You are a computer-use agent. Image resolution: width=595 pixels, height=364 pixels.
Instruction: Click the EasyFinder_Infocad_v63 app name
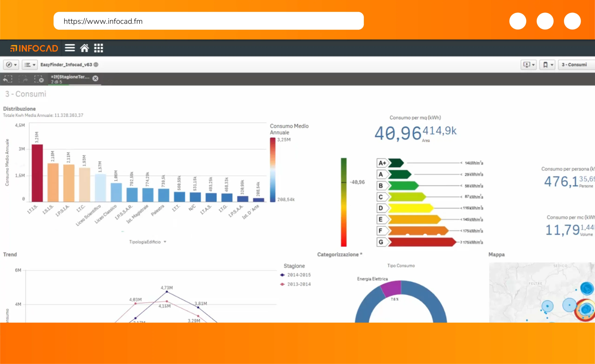[66, 64]
